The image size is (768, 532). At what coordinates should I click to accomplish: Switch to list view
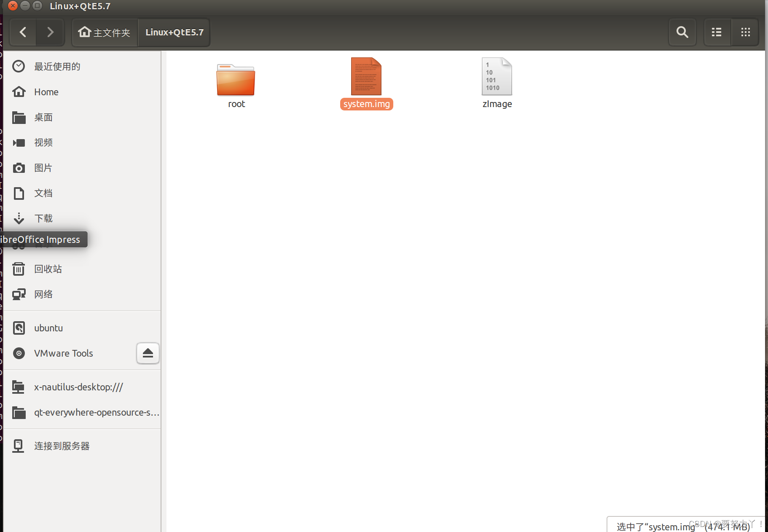pyautogui.click(x=717, y=32)
